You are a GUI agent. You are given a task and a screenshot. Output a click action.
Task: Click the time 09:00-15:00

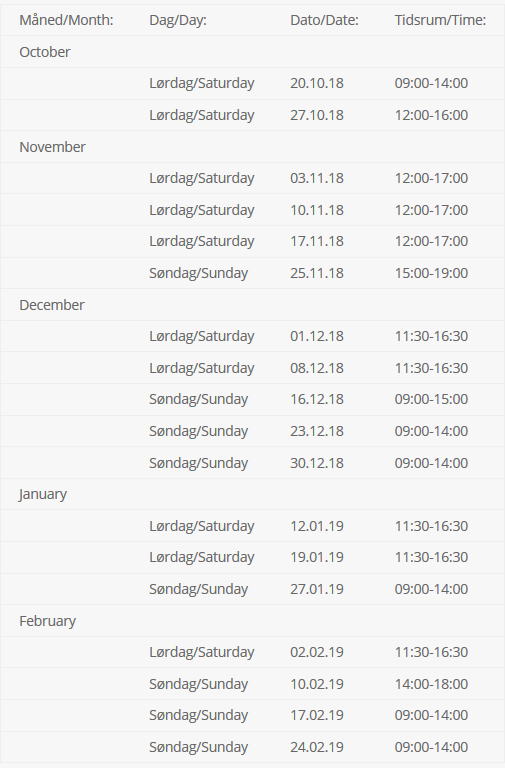pos(432,399)
